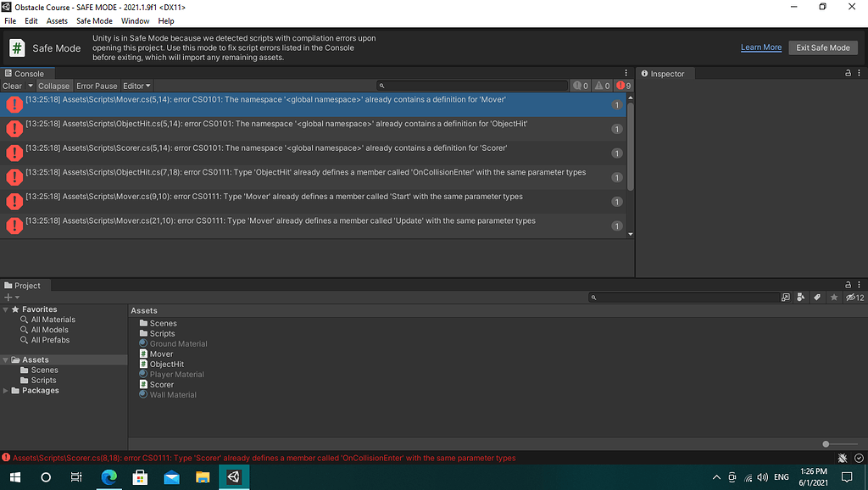Click Save search star icon in Project
This screenshot has height=490, width=868.
pos(834,298)
